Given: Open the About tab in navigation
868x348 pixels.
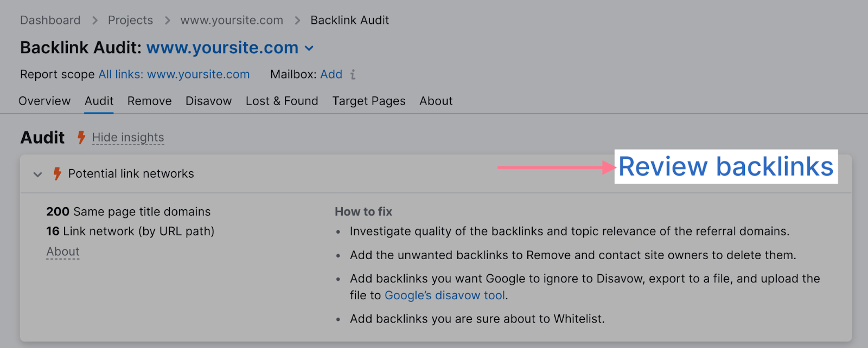Looking at the screenshot, I should point(436,101).
